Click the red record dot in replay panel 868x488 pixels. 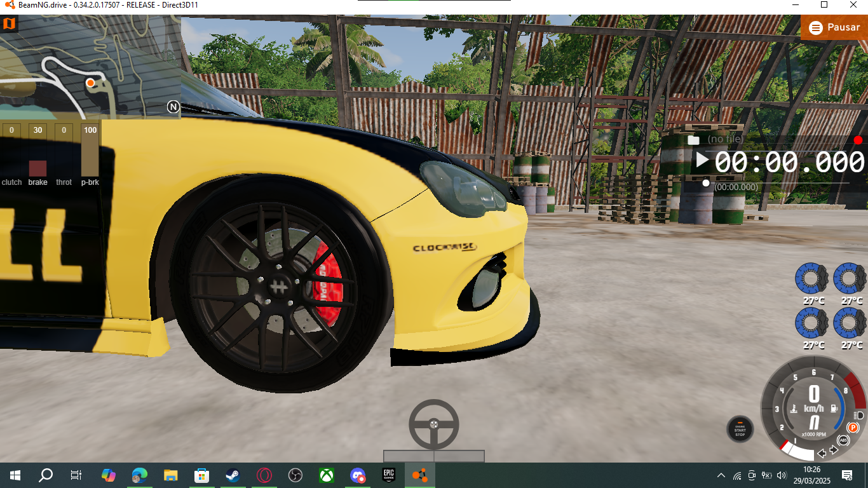858,140
